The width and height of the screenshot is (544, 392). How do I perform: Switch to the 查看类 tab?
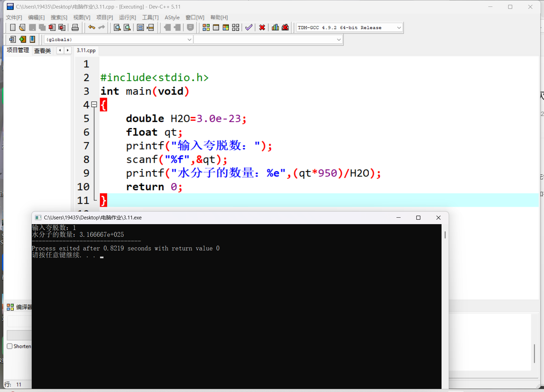[x=42, y=51]
